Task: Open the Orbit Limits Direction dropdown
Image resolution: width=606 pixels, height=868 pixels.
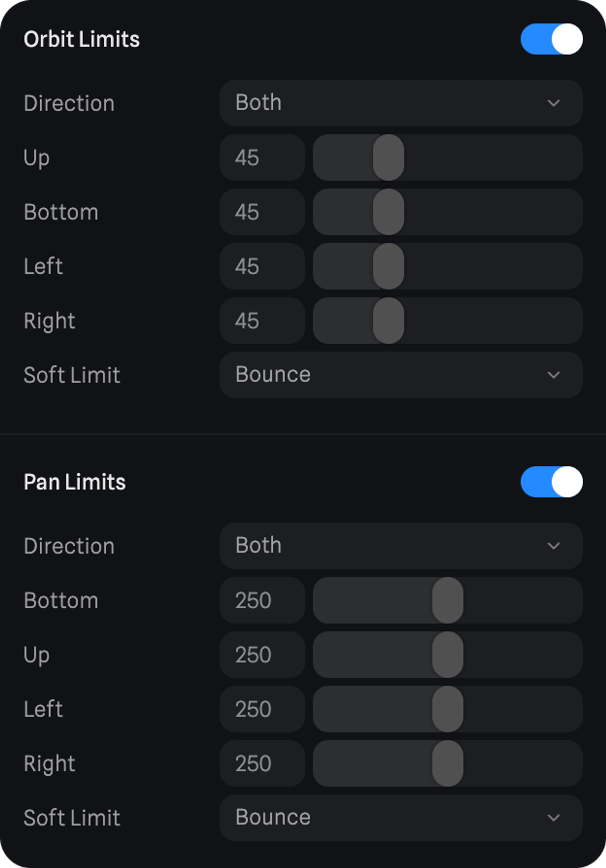Action: click(x=401, y=103)
